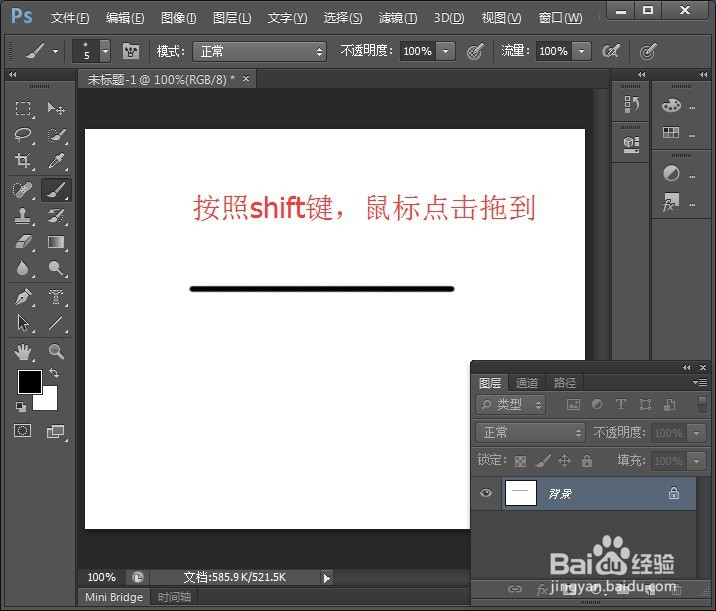Enable airbrush mode
This screenshot has width=716, height=611.
pyautogui.click(x=611, y=51)
